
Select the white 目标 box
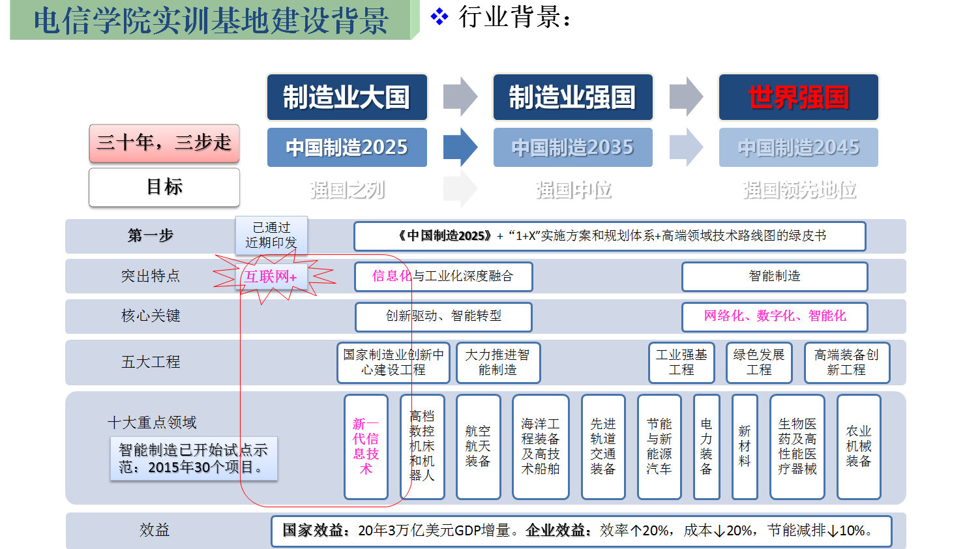[164, 187]
